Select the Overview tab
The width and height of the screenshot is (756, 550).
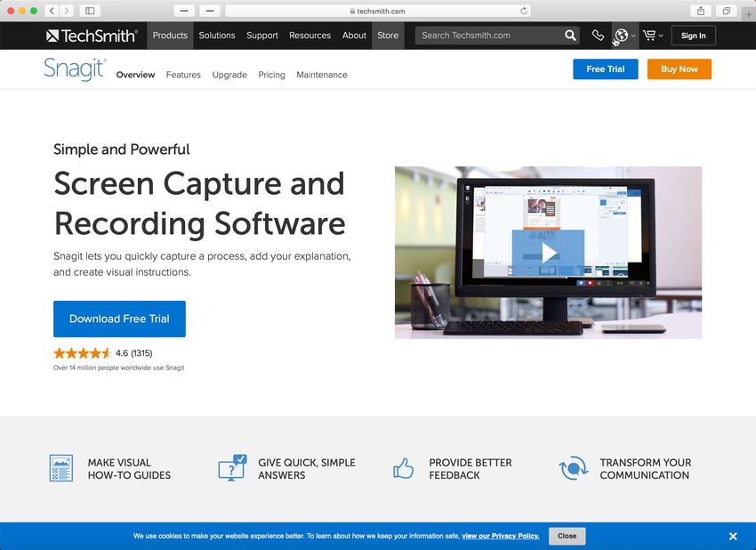pyautogui.click(x=135, y=75)
